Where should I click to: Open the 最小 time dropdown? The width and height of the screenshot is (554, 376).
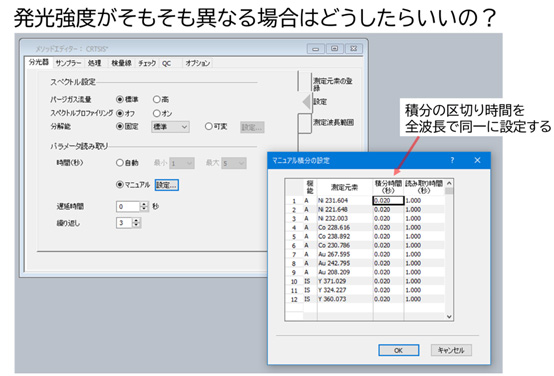(x=182, y=163)
